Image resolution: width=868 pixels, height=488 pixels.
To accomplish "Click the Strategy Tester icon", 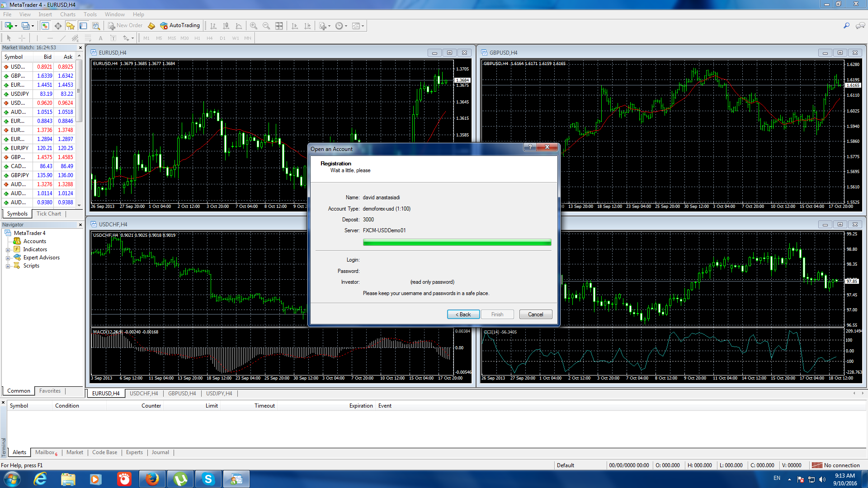I will click(x=96, y=26).
